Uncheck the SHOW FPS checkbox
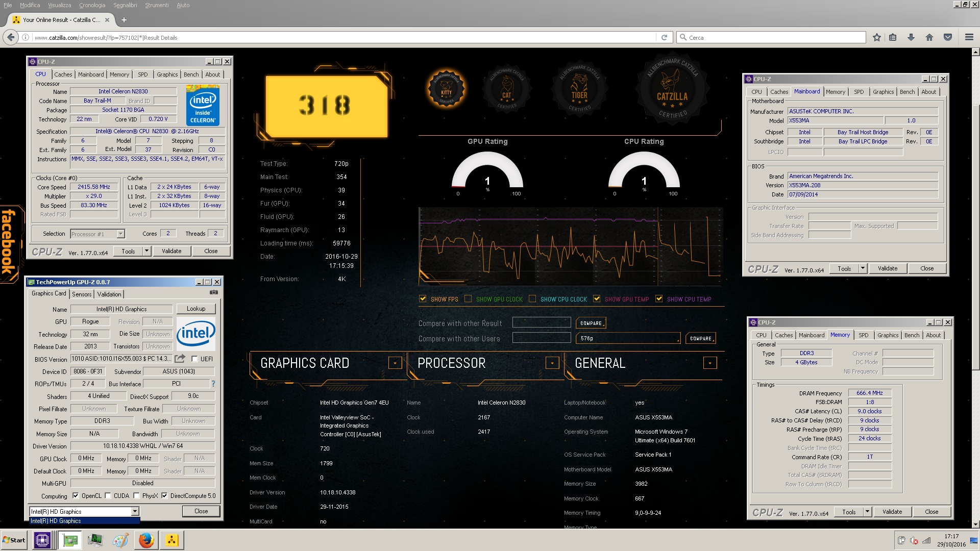980x551 pixels. click(x=423, y=299)
